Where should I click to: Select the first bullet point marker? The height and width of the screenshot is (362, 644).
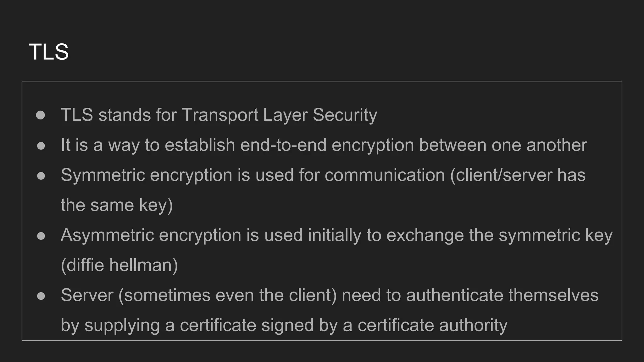[41, 115]
